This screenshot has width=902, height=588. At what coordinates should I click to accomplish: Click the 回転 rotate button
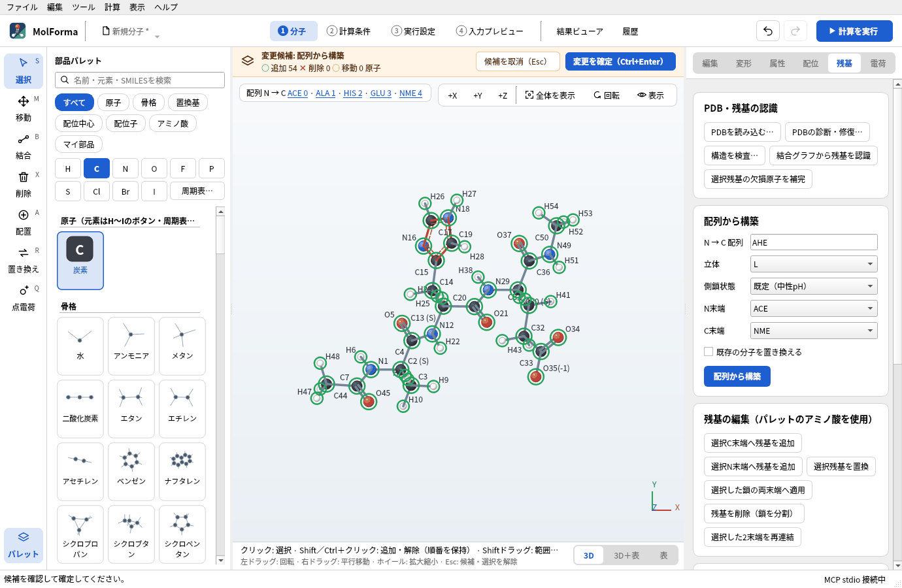[x=607, y=95]
